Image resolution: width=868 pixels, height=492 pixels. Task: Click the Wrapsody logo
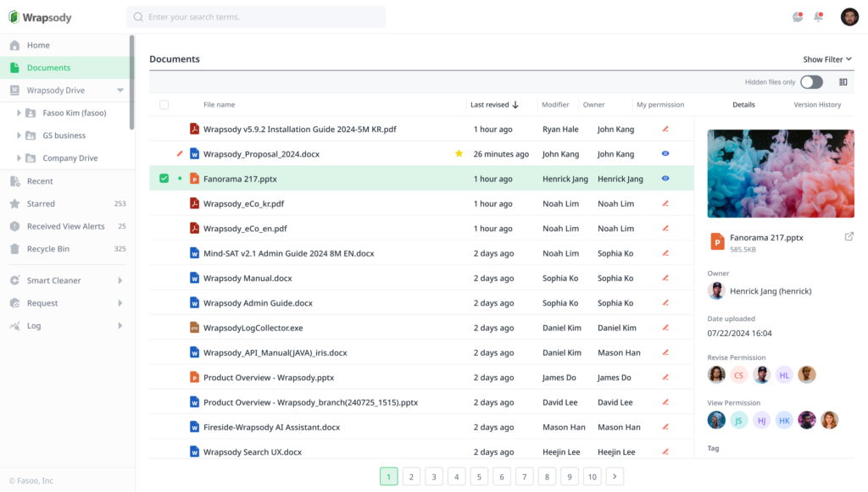[40, 17]
